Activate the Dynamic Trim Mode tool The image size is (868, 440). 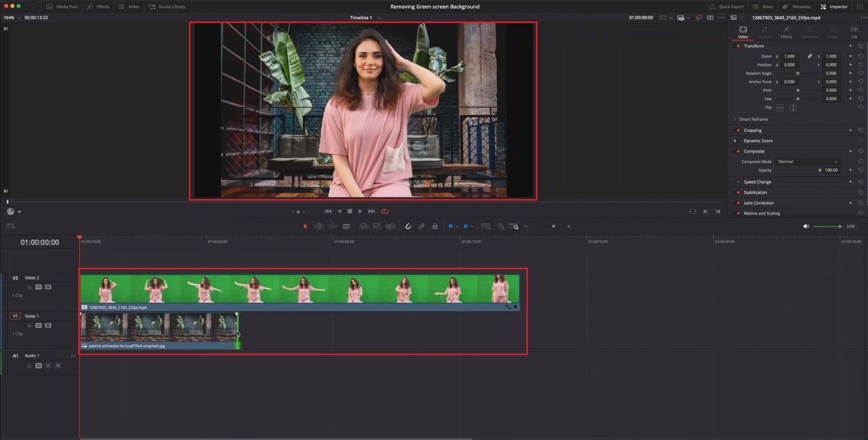(x=333, y=226)
